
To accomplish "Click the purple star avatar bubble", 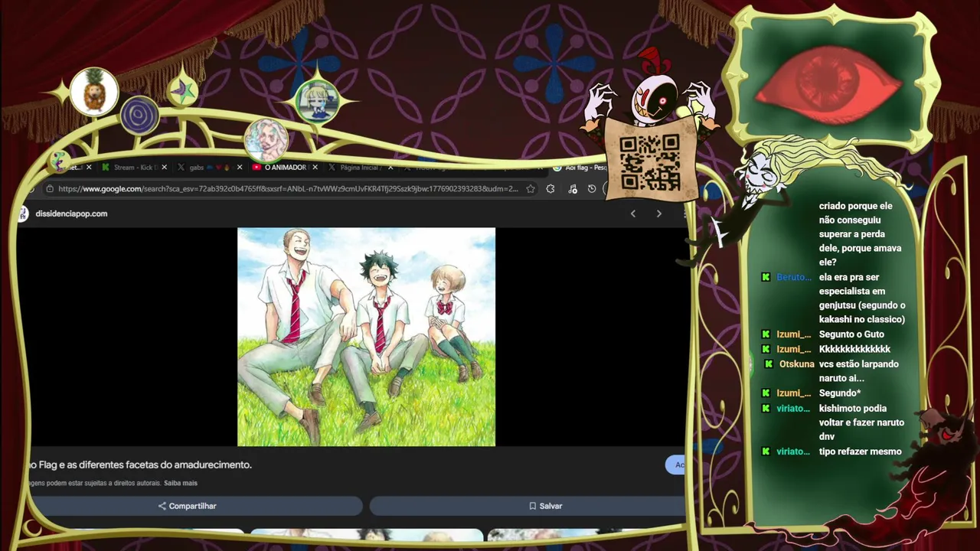I will pos(182,92).
